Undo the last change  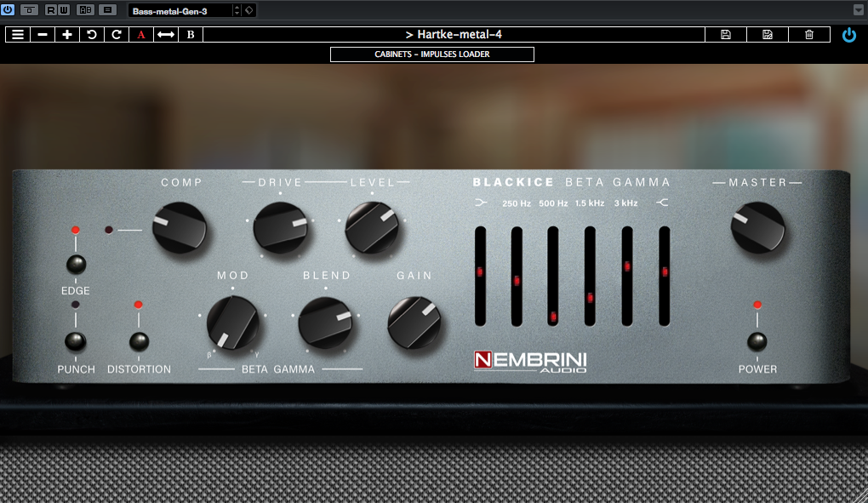(91, 34)
